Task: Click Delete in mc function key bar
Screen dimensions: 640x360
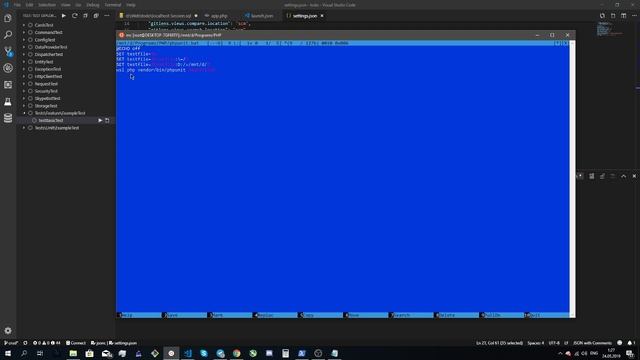Action: (x=447, y=315)
